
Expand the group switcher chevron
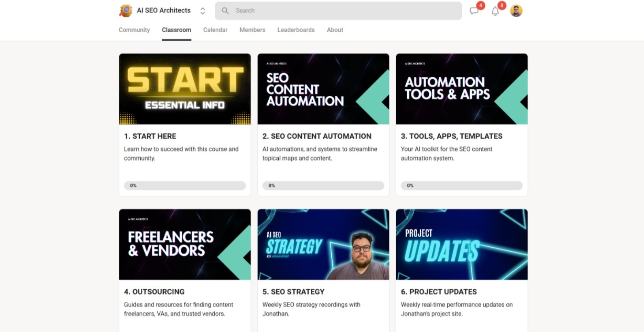[202, 11]
